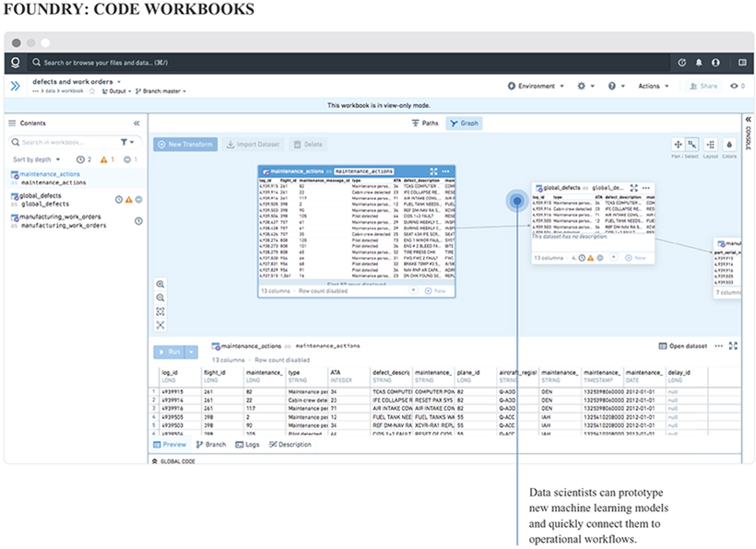Click the New Transform button
This screenshot has height=549, width=756.
(x=185, y=145)
